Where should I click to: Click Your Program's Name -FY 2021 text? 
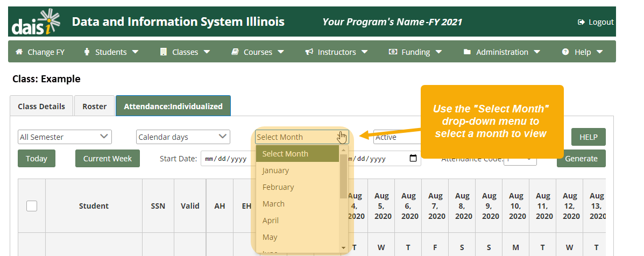(392, 22)
